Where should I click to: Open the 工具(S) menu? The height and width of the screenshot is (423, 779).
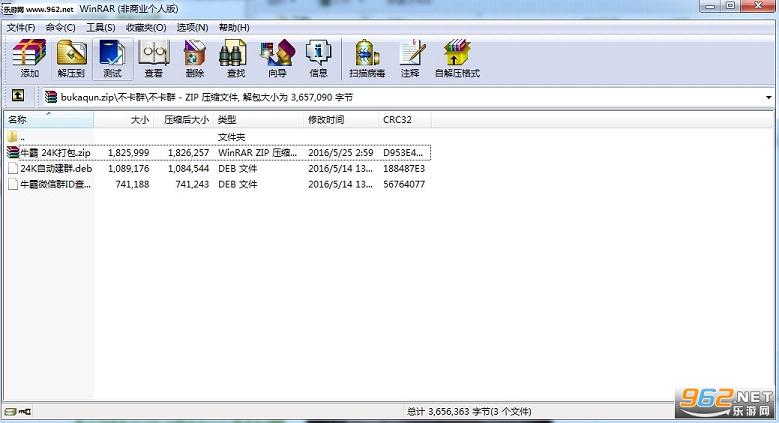pos(101,27)
